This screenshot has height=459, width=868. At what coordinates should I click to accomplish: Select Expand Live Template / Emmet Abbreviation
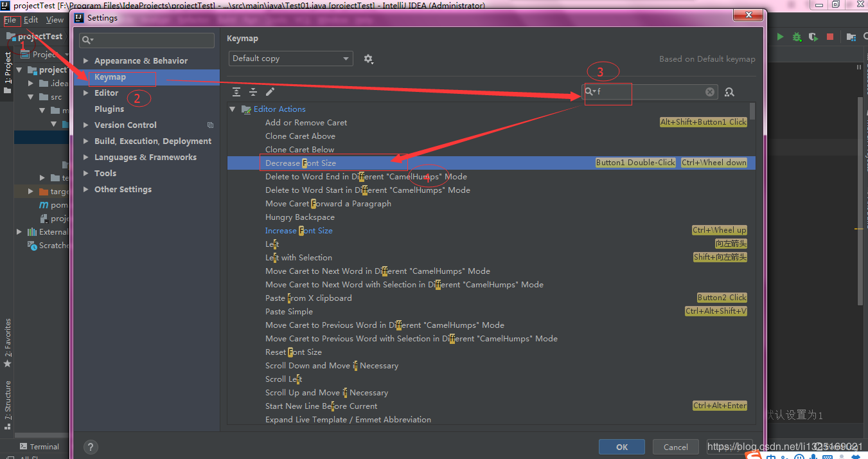(x=348, y=420)
